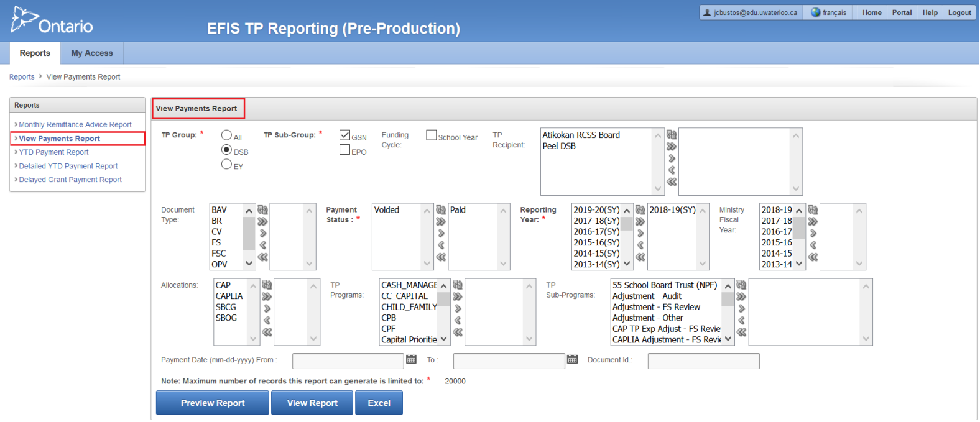Click the single right arrow for TP Programs
This screenshot has width=980, height=422.
[458, 309]
